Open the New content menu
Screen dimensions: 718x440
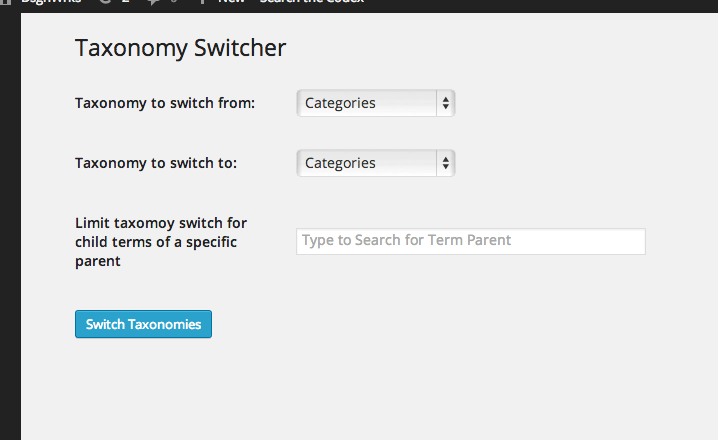231,2
